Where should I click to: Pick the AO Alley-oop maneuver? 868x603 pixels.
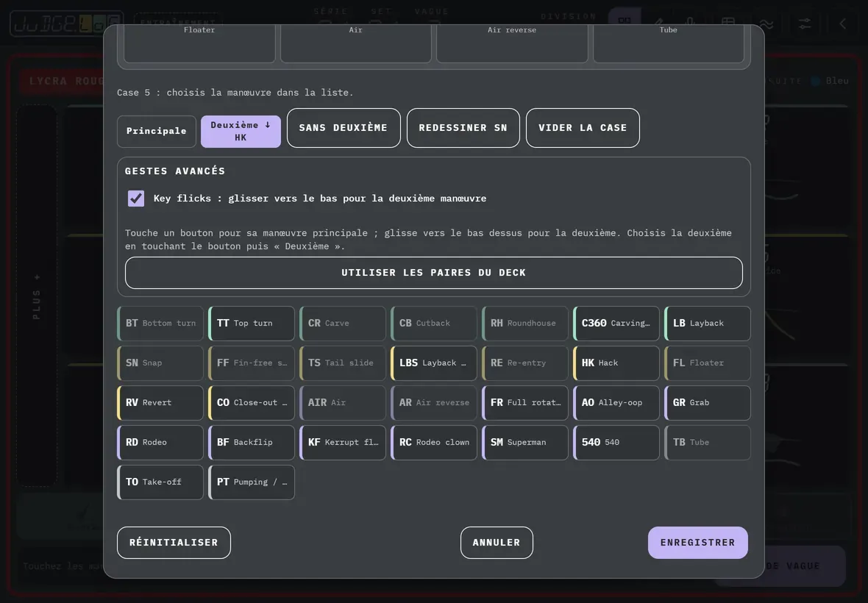click(x=616, y=403)
